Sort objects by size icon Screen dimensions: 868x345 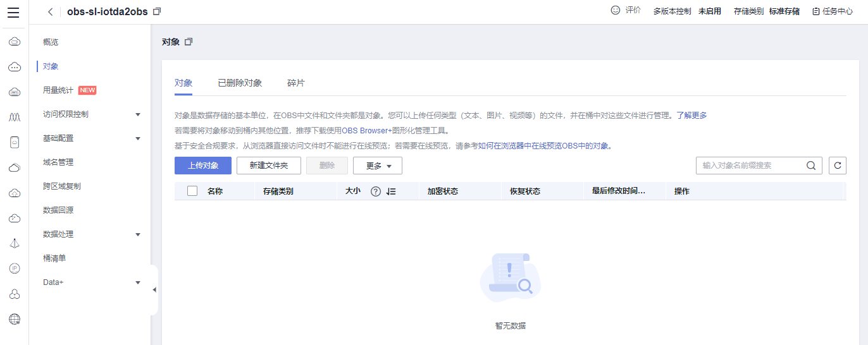coord(391,191)
